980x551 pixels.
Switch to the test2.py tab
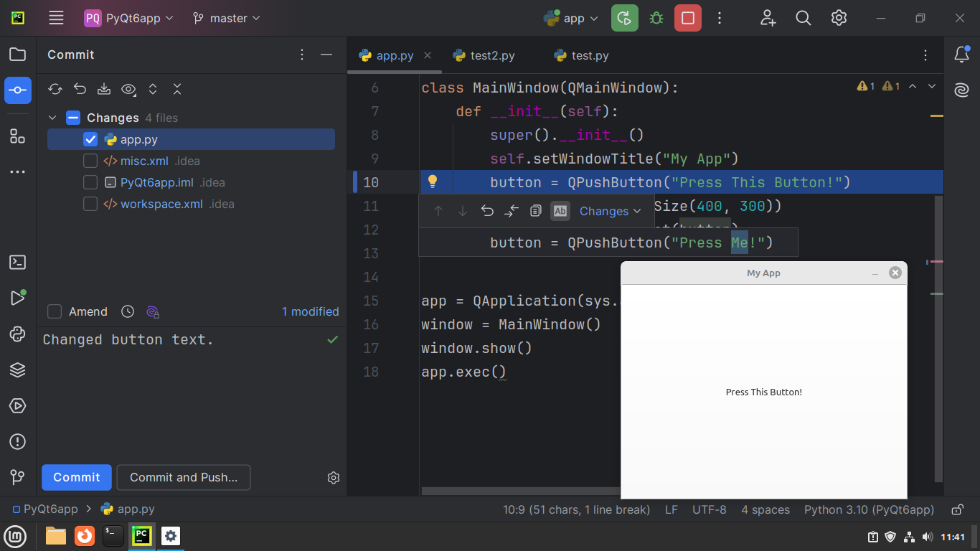(484, 55)
